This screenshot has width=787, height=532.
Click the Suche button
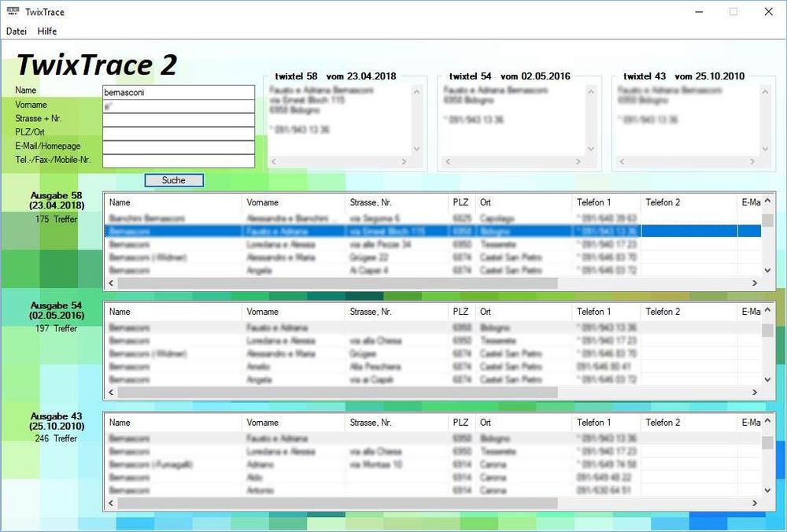[x=174, y=180]
